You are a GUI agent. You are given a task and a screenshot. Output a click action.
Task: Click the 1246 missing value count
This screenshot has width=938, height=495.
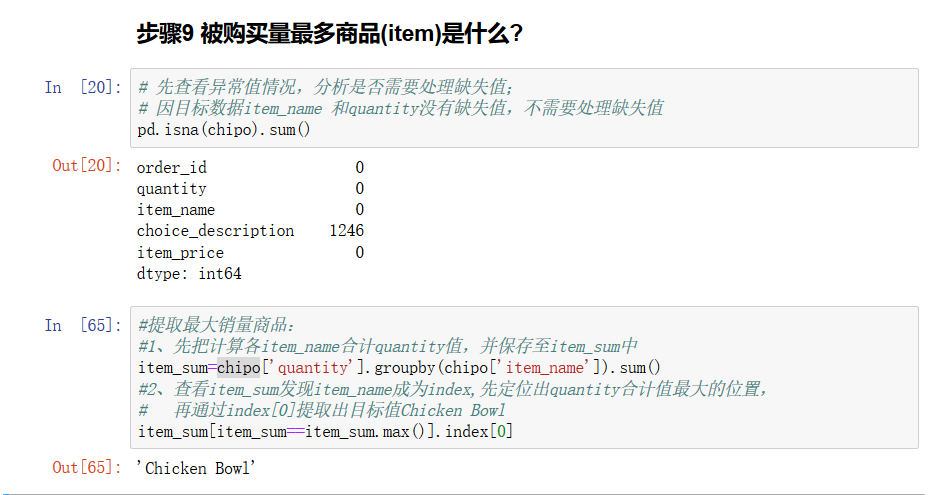[346, 231]
